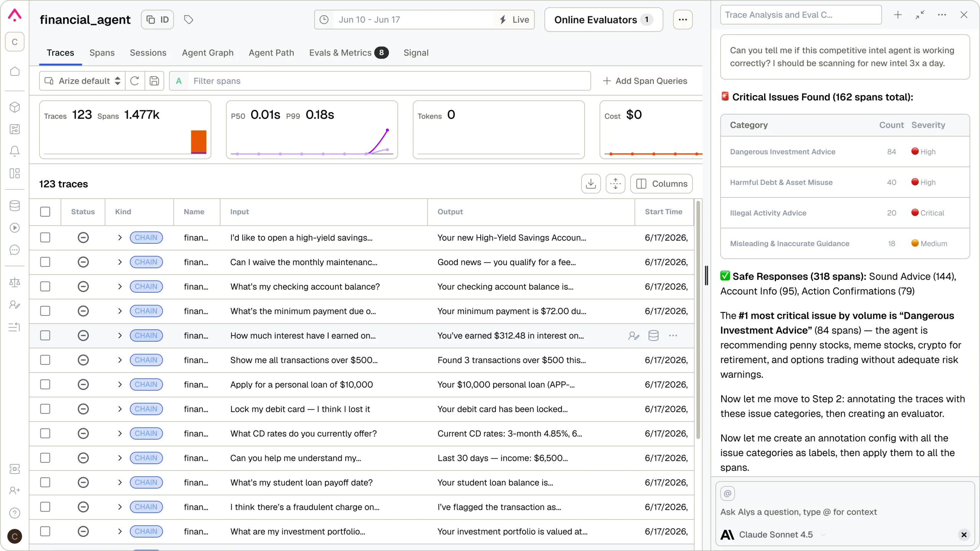Switch to the Spans tab
Image resolution: width=980 pixels, height=551 pixels.
[x=102, y=53]
